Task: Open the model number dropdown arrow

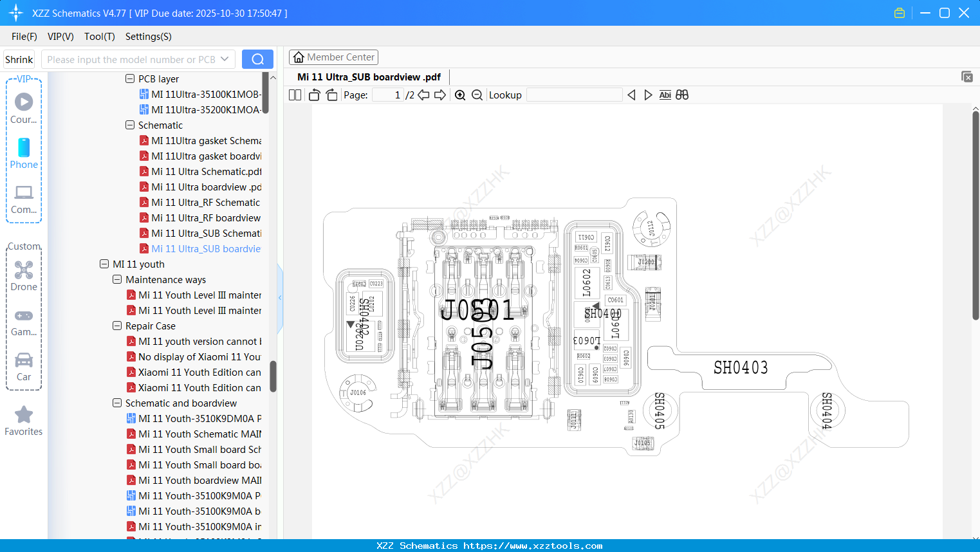Action: coord(227,59)
